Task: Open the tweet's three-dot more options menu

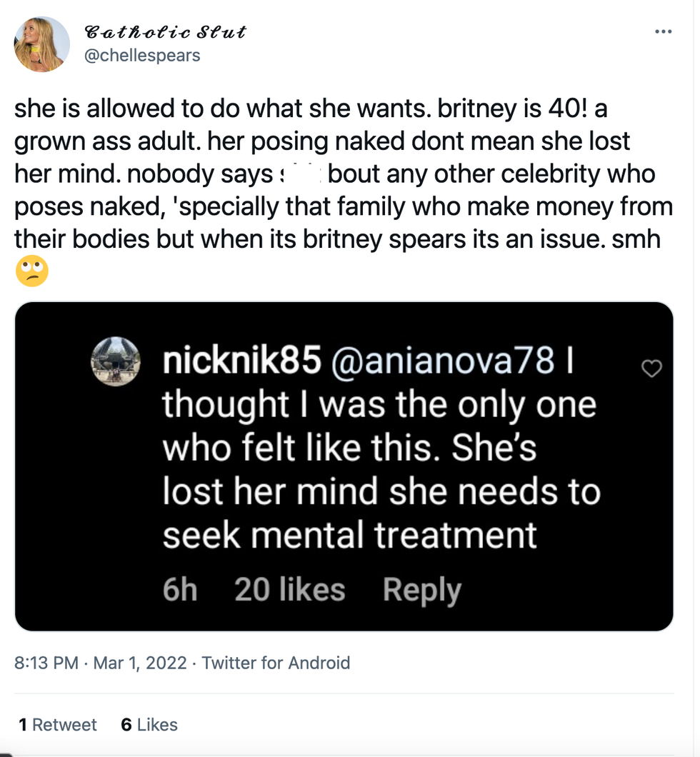Action: click(x=663, y=31)
